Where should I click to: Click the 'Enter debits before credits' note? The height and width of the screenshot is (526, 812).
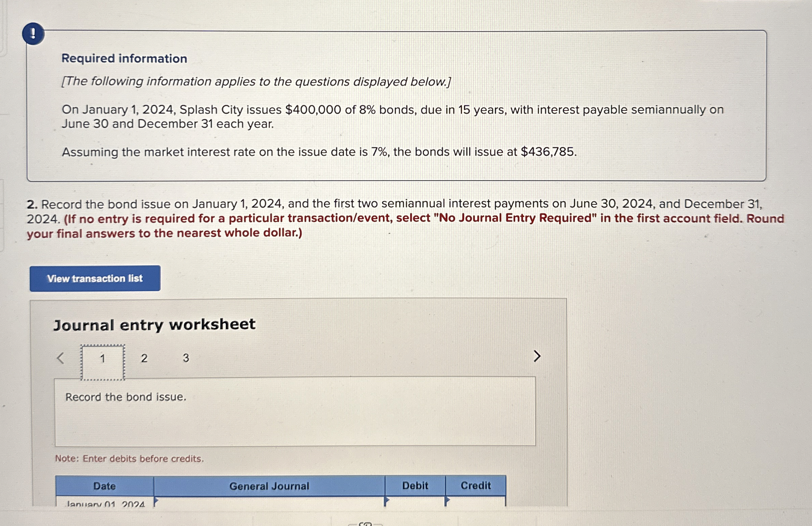click(129, 459)
